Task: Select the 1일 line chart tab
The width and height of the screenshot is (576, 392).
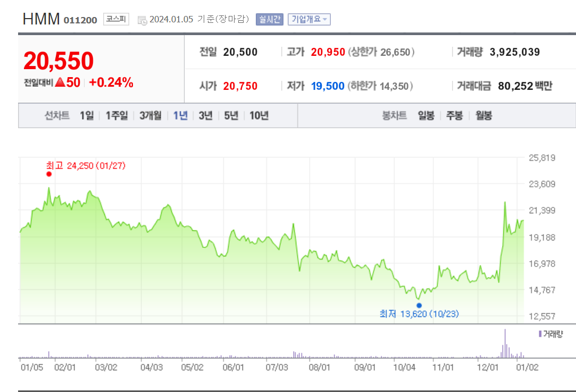Action: (87, 116)
